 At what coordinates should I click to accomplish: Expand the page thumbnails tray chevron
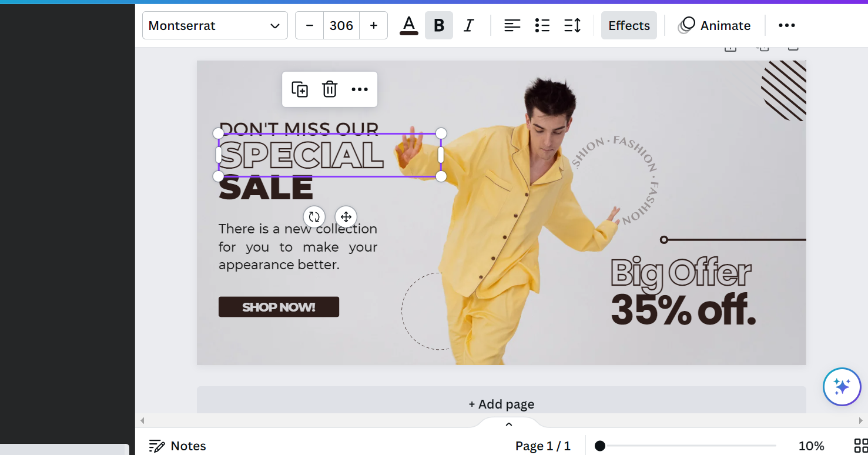coord(509,424)
